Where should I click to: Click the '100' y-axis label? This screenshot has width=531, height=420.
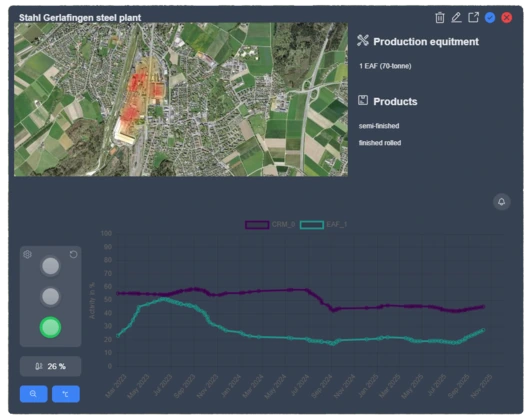click(x=106, y=233)
